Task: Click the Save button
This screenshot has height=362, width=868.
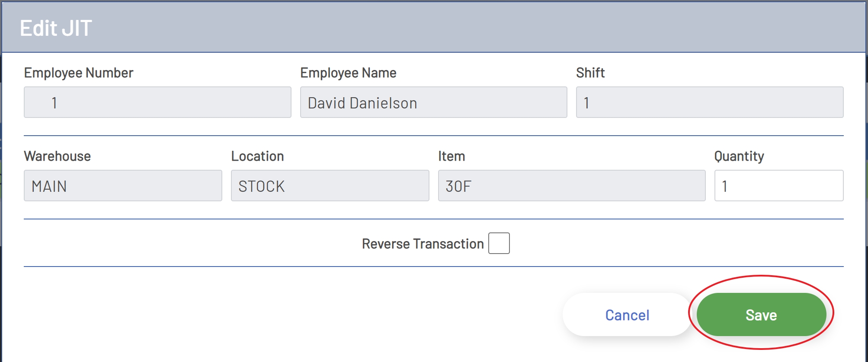Action: tap(761, 314)
